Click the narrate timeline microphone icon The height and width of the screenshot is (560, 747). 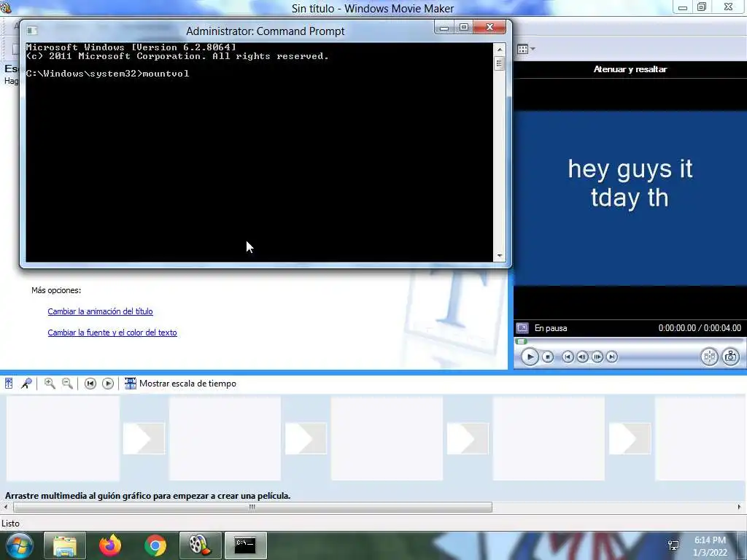point(27,384)
